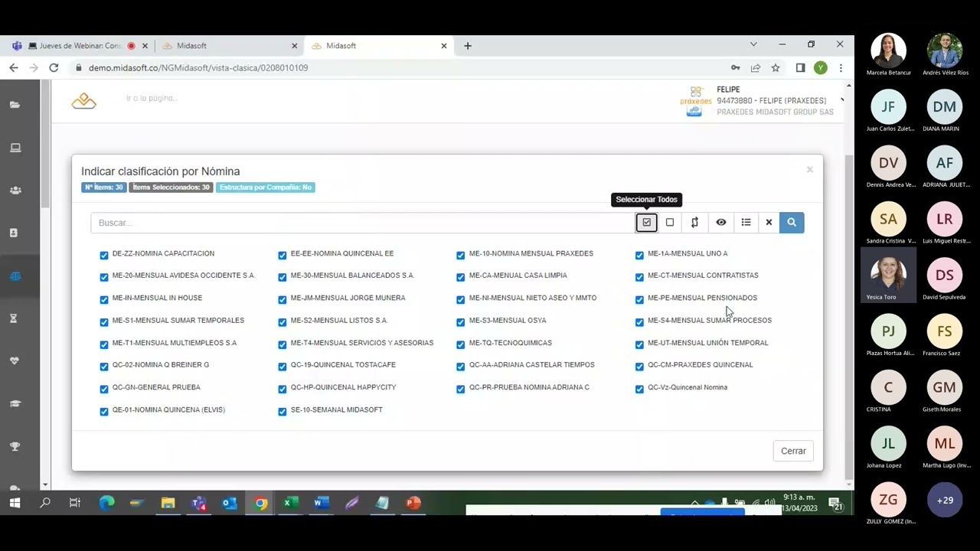This screenshot has height=551, width=980.
Task: Toggle ME-TQ-TECNOQUIMICAS checkbox
Action: tap(461, 344)
